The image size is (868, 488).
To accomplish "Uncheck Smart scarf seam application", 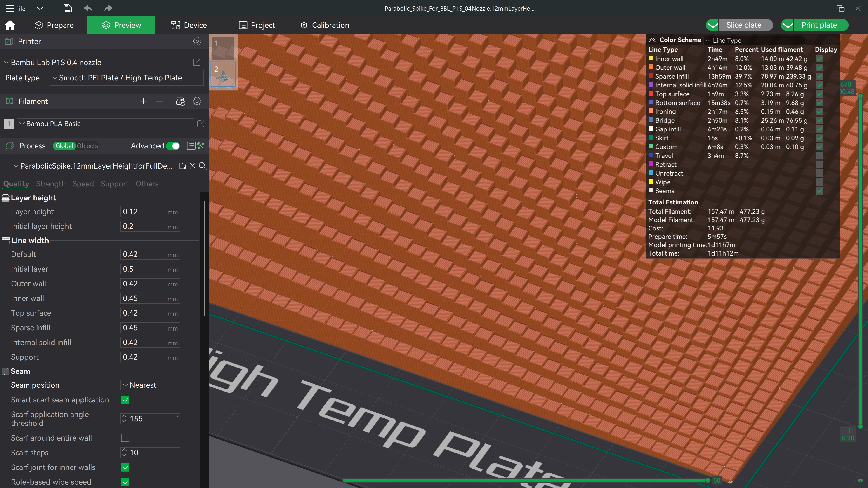I will 125,400.
